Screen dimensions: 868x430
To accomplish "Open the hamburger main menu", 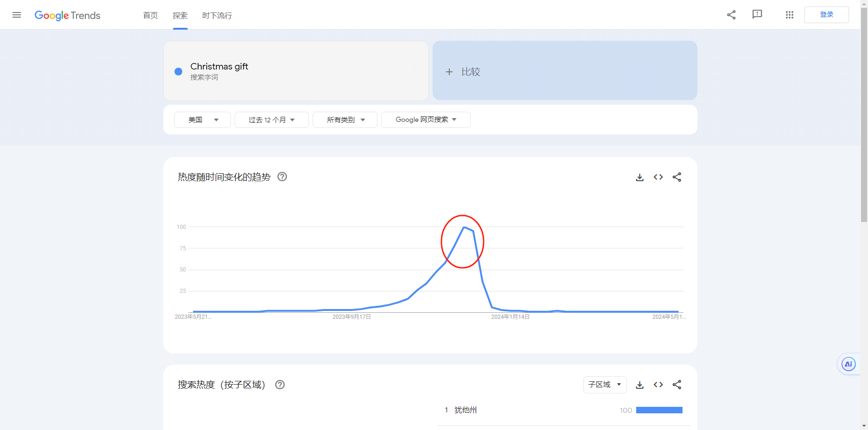I will [x=17, y=15].
